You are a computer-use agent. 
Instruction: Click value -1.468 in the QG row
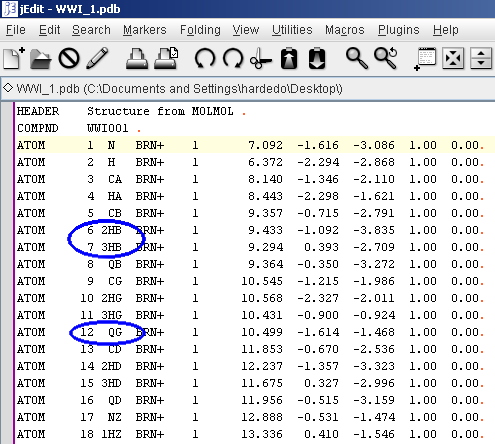tap(374, 332)
